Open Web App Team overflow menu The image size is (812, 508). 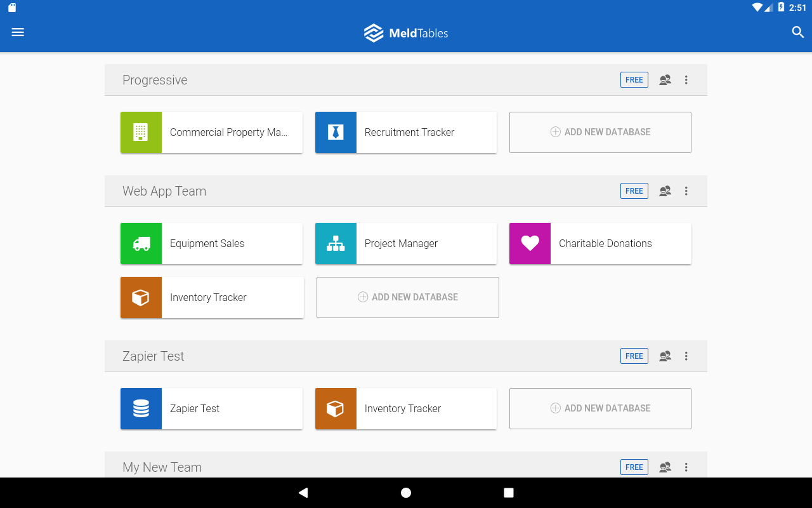point(686,191)
